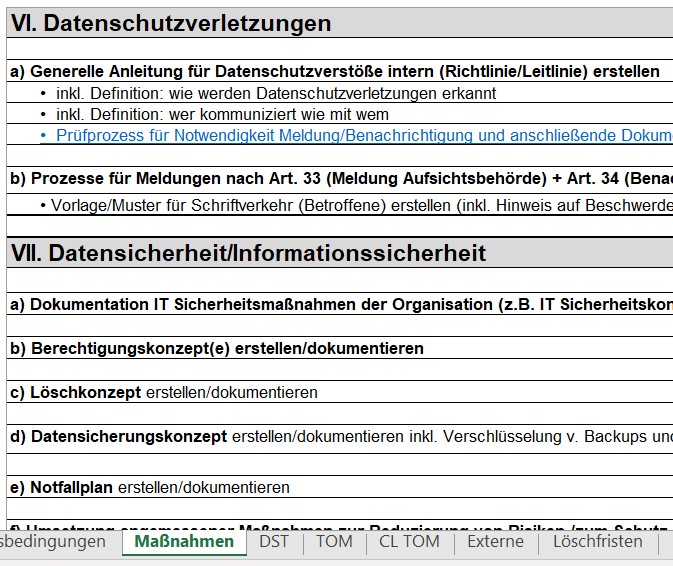Switch to the Löschfristen sheet tab
Viewport: 673px width, 566px height.
click(x=598, y=541)
